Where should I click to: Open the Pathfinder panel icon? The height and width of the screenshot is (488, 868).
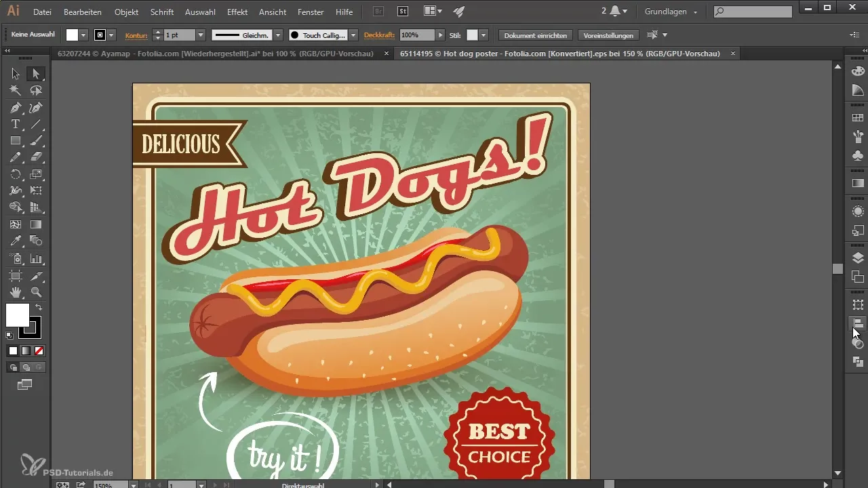(x=858, y=362)
